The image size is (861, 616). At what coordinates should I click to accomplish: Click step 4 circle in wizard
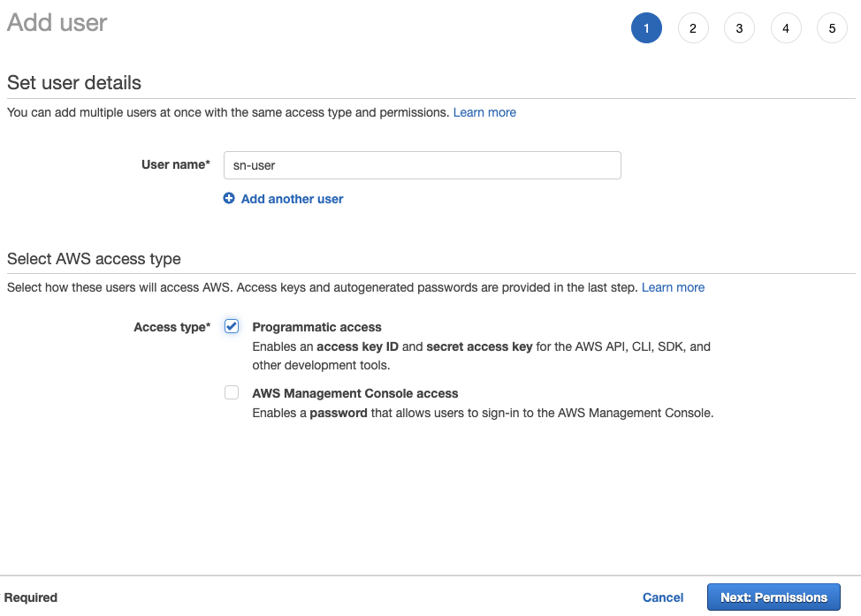(x=786, y=28)
